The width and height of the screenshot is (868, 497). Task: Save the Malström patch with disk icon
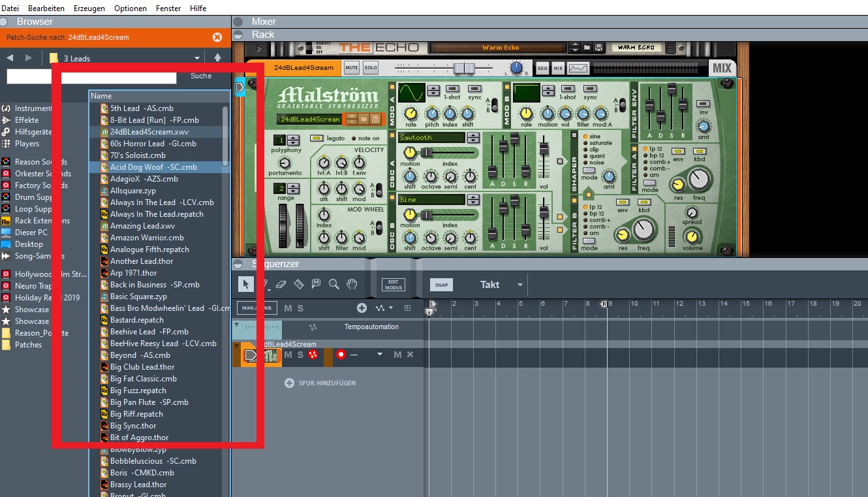375,119
